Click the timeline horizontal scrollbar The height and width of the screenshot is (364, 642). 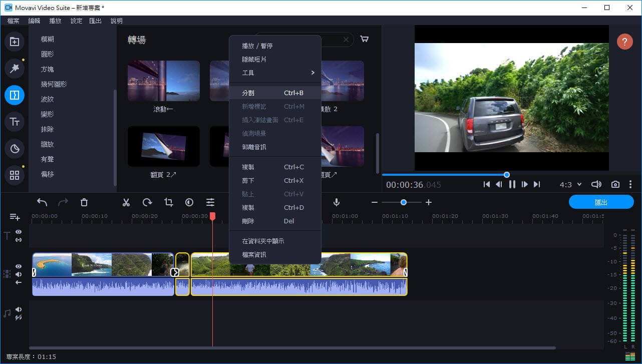point(292,347)
